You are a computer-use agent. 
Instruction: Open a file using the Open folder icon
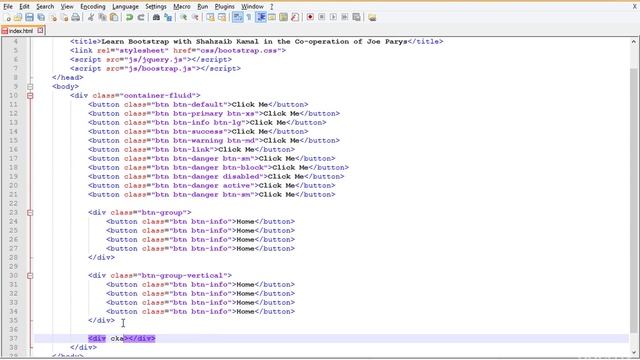tap(18, 17)
